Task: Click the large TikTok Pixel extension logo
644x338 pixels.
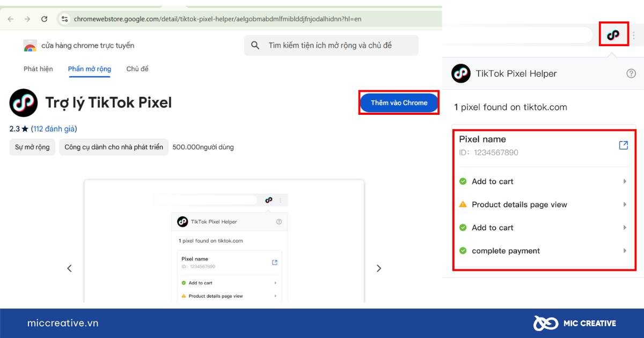Action: (x=24, y=102)
